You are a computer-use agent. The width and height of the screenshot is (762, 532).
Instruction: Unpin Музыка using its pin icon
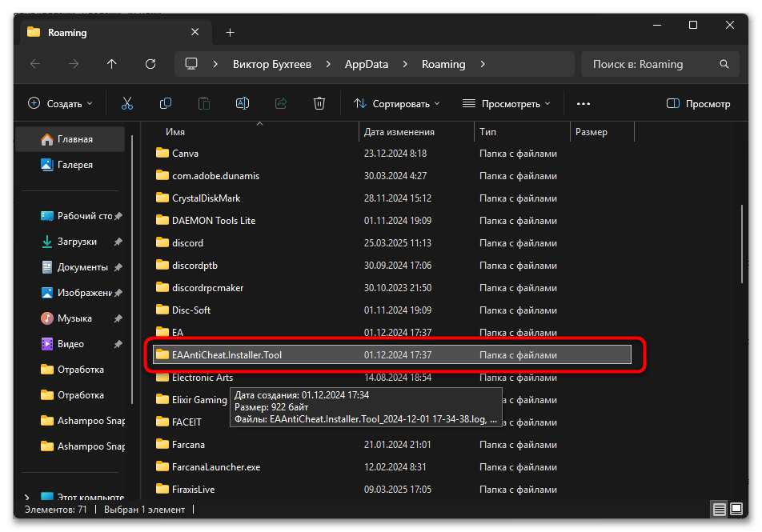click(x=118, y=318)
